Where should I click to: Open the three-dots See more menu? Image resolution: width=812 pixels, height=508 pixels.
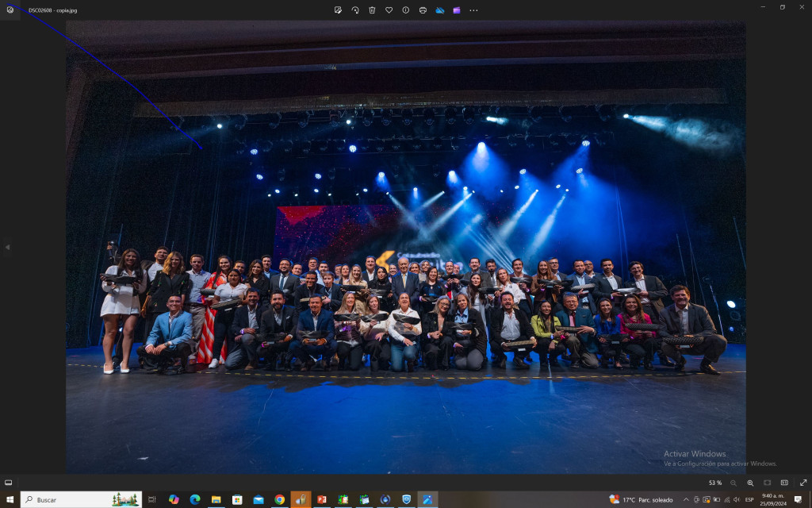tap(474, 10)
